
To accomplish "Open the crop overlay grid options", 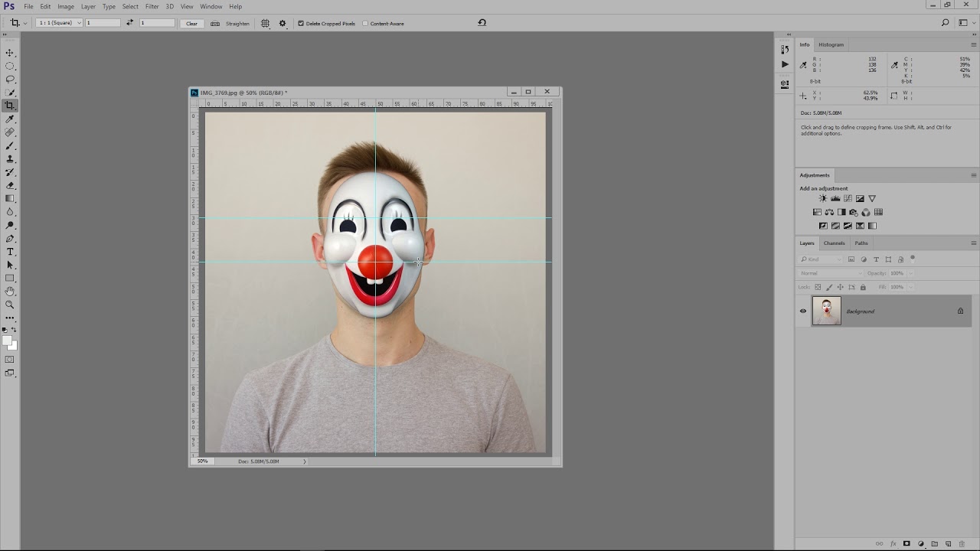I will coord(265,23).
